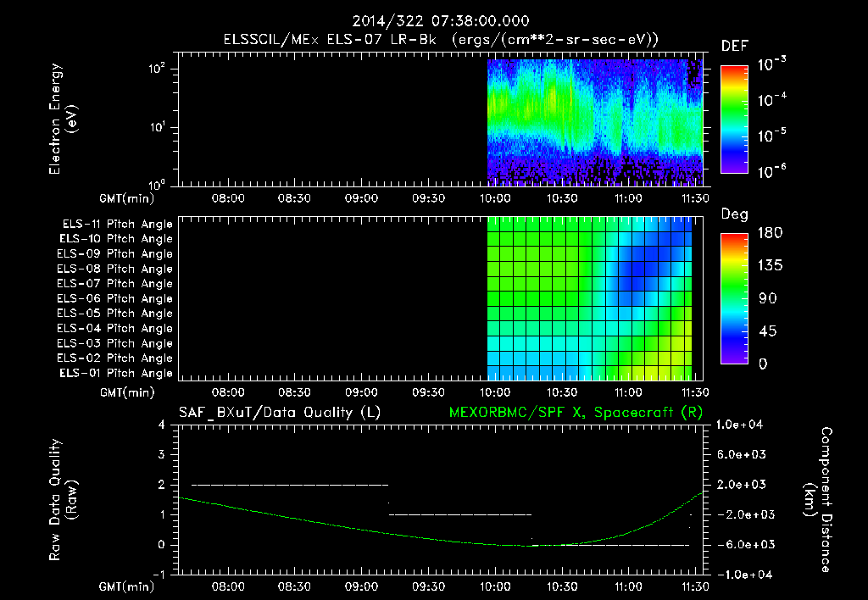This screenshot has width=868, height=600.
Task: Click the green MEXORBMC/SPF X, Spacecraft (R) title
Action: pos(576,413)
